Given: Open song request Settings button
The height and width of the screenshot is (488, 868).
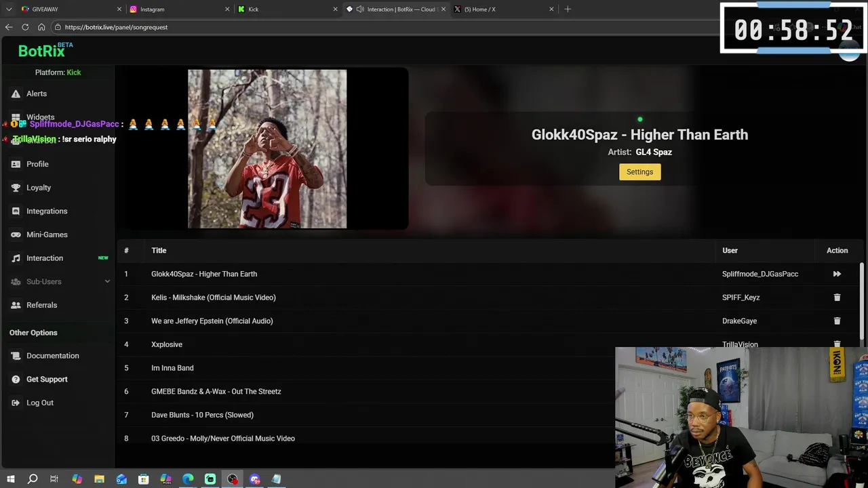Looking at the screenshot, I should [639, 172].
